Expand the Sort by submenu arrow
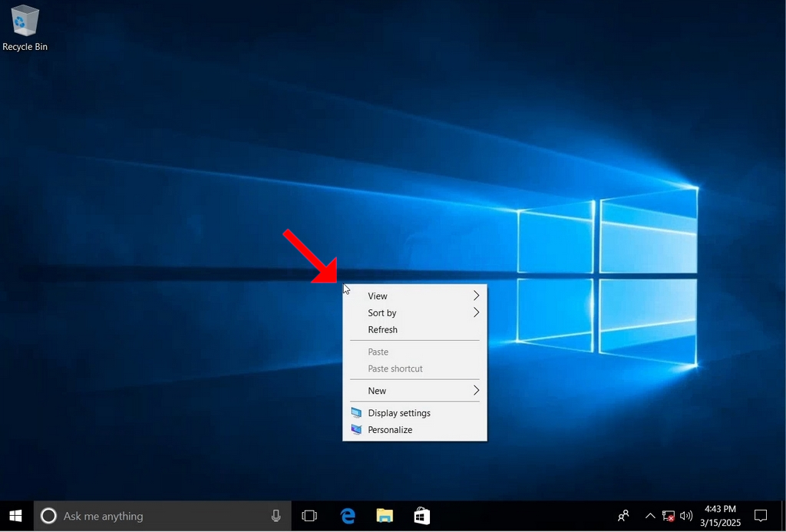 coord(476,313)
